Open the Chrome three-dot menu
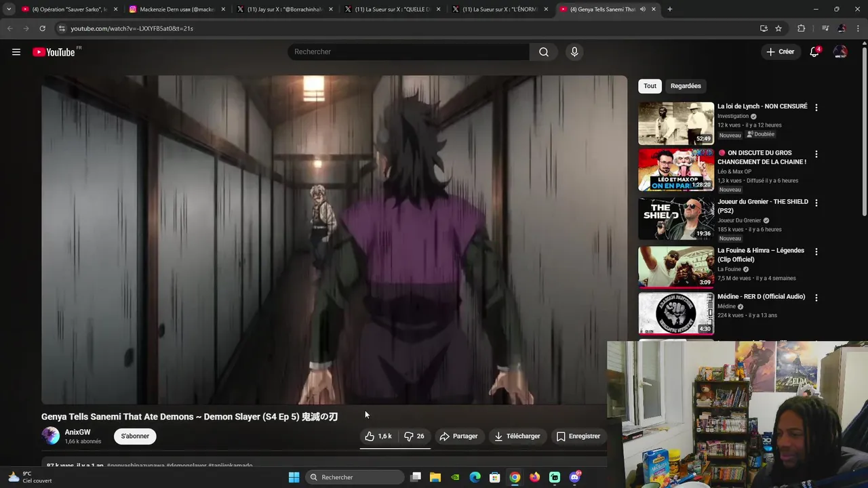Screen dimensions: 868x488 [858, 28]
